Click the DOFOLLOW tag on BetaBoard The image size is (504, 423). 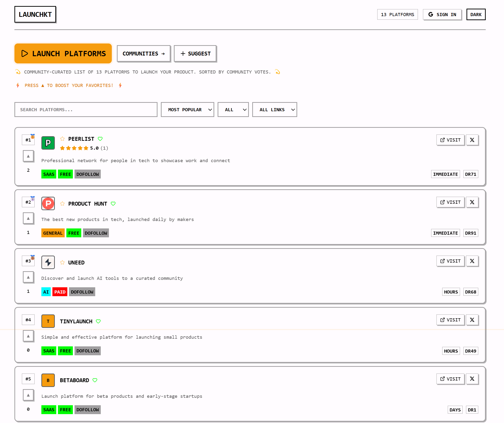tap(88, 410)
